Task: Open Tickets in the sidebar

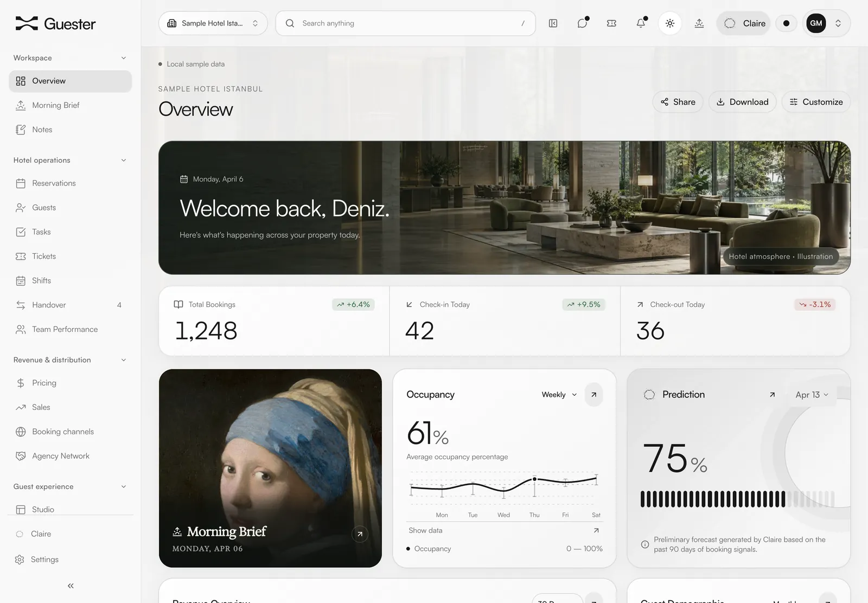Action: point(70,256)
